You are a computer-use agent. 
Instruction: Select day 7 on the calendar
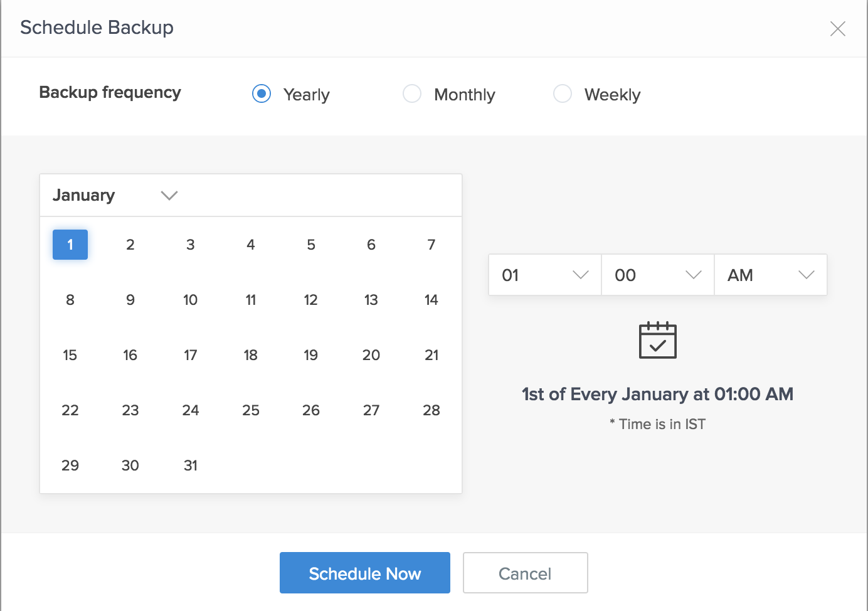[431, 245]
